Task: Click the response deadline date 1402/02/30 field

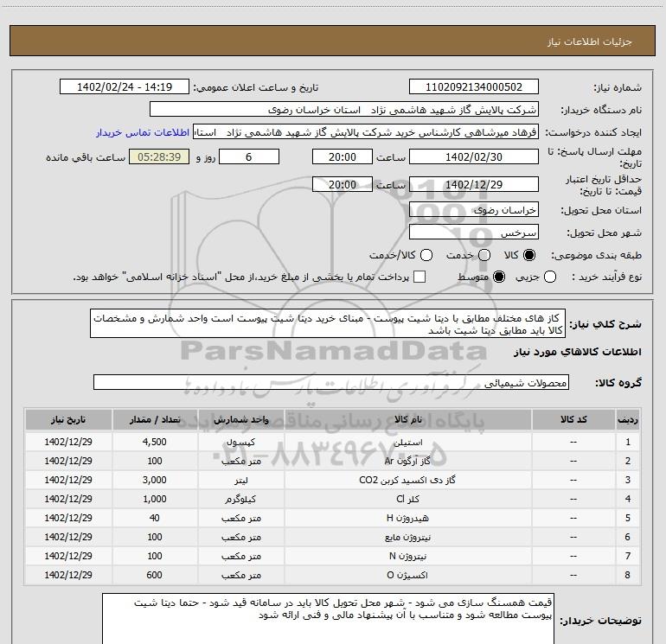Action: point(472,157)
